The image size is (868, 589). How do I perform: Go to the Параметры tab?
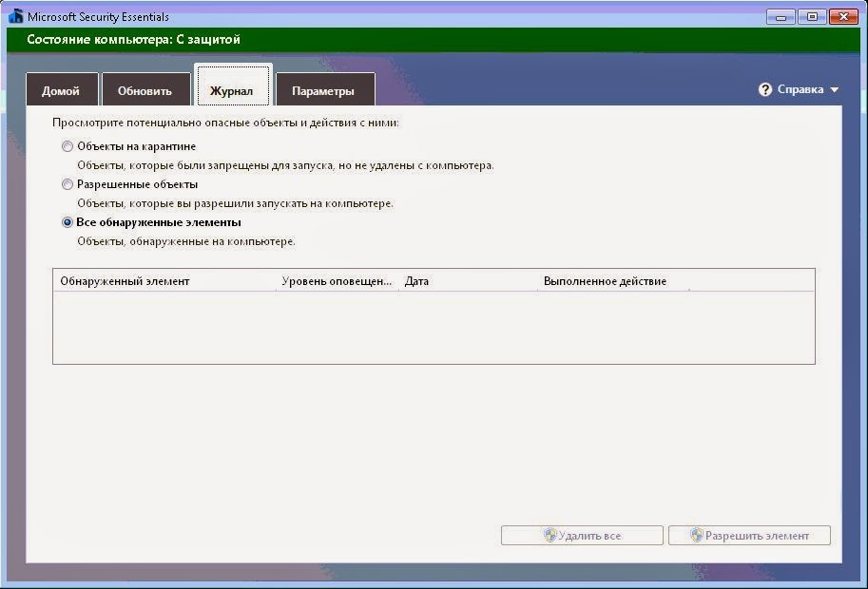pyautogui.click(x=324, y=89)
